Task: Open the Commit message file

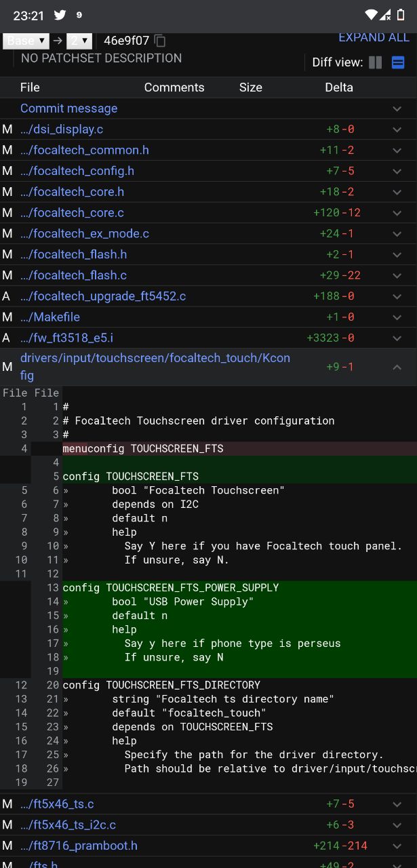Action: [68, 108]
